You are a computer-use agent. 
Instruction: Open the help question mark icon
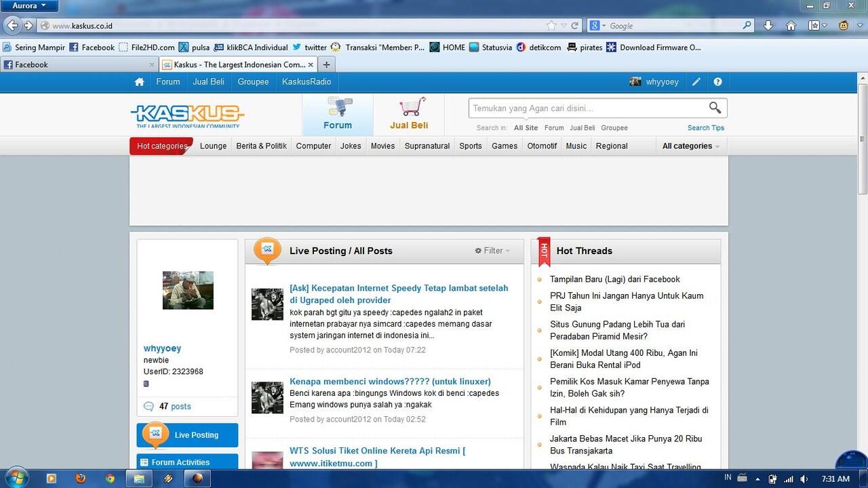(x=717, y=82)
